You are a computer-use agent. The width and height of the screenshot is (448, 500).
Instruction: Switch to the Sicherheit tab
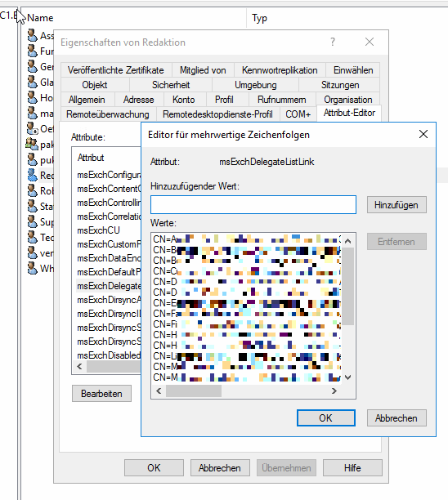171,85
